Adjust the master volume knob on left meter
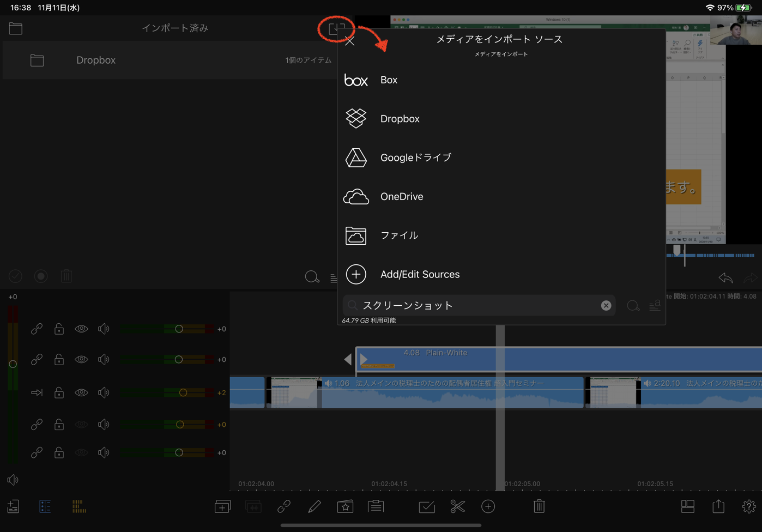The width and height of the screenshot is (762, 532). pyautogui.click(x=13, y=364)
